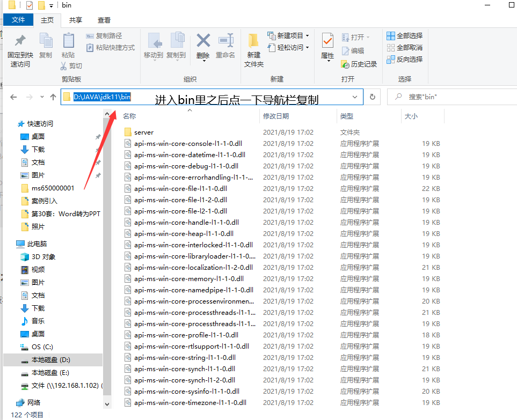Open the New Item (新建项目) dropdown
Viewport: 517px width, 420px height.
point(288,35)
